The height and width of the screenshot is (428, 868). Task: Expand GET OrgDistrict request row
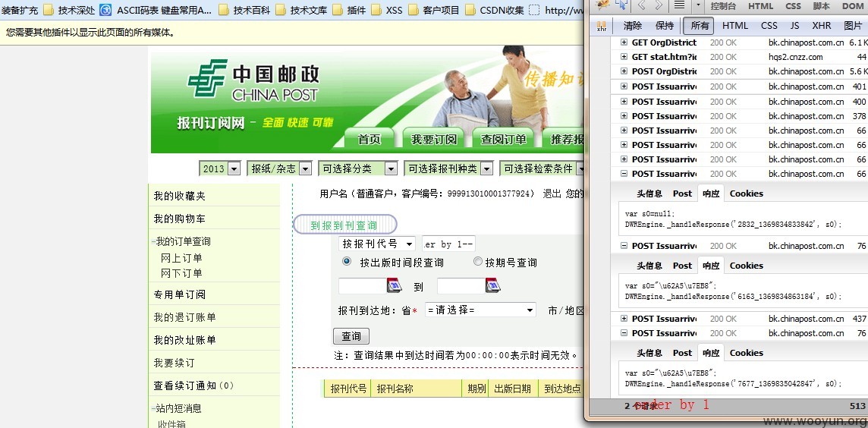[x=624, y=42]
